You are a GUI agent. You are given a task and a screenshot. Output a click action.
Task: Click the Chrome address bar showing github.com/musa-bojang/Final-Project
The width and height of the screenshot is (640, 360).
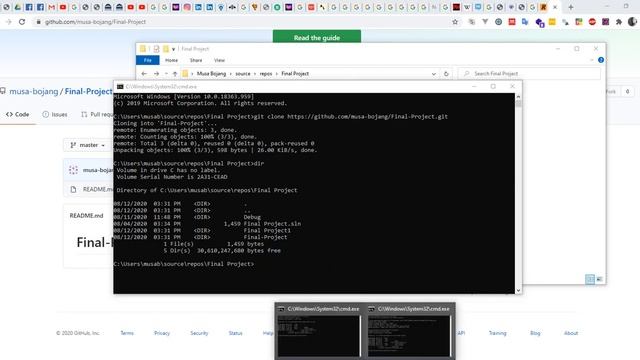click(x=95, y=22)
